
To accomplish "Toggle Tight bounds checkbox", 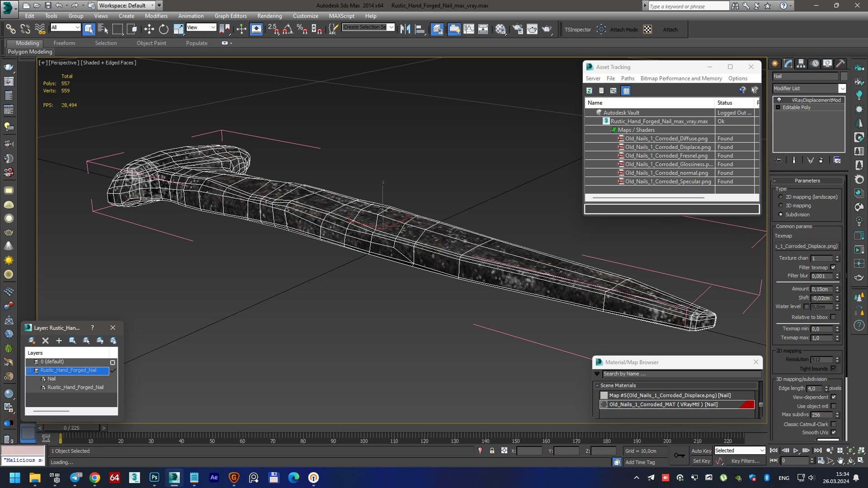I will (833, 369).
